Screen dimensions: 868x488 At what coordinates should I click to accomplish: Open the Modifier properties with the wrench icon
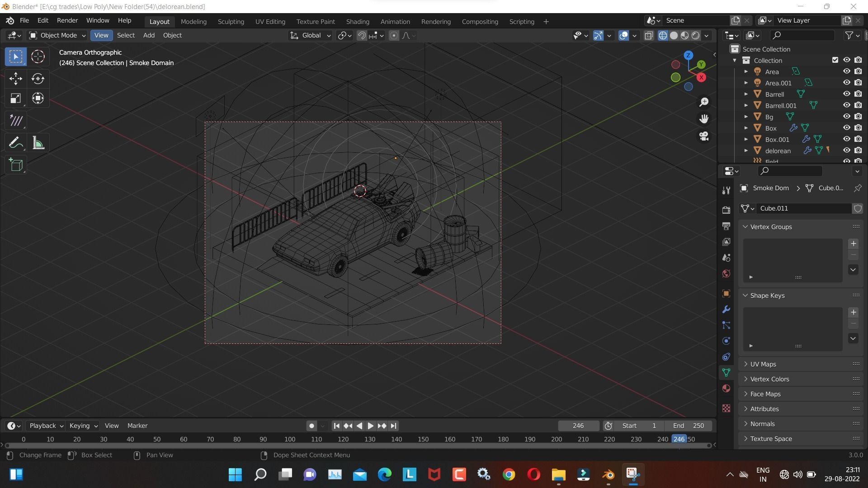click(x=726, y=310)
